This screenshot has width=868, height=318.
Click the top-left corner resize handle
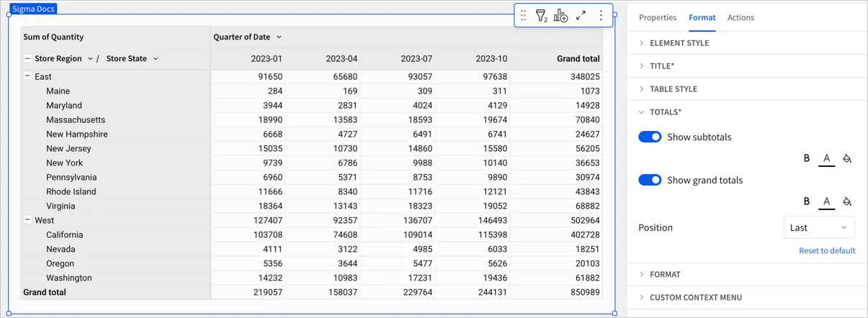pos(10,14)
